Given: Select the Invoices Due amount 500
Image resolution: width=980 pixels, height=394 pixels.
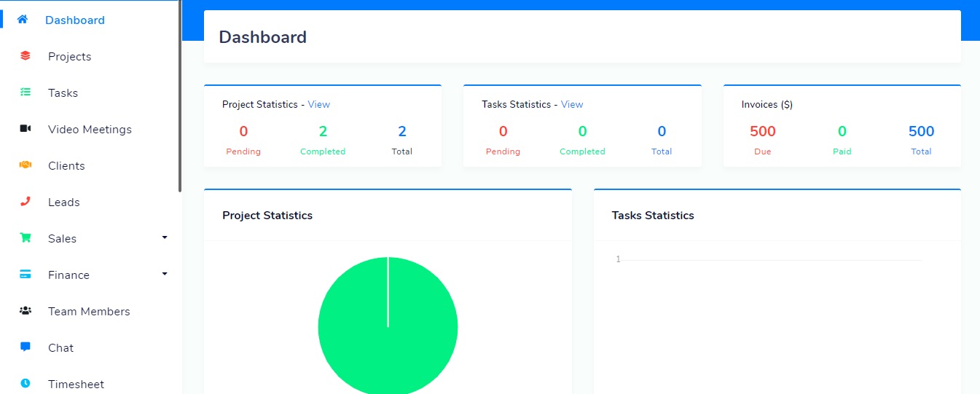Looking at the screenshot, I should pos(762,132).
